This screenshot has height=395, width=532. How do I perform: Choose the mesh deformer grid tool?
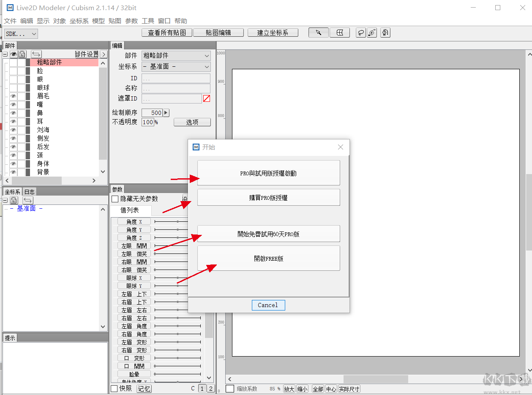pos(339,33)
